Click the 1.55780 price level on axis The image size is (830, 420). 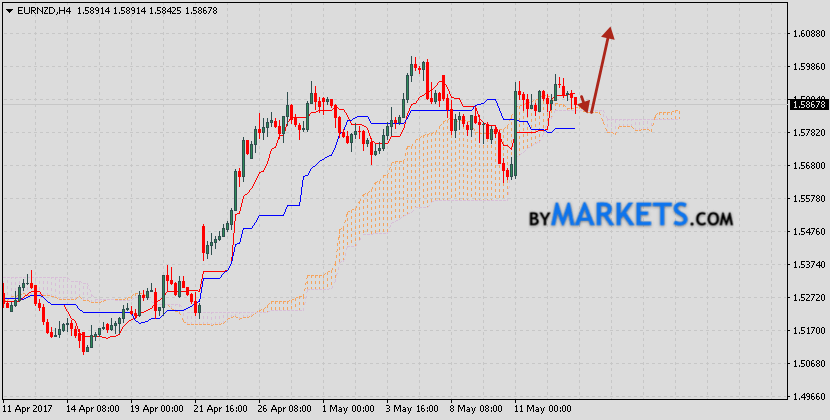807,198
